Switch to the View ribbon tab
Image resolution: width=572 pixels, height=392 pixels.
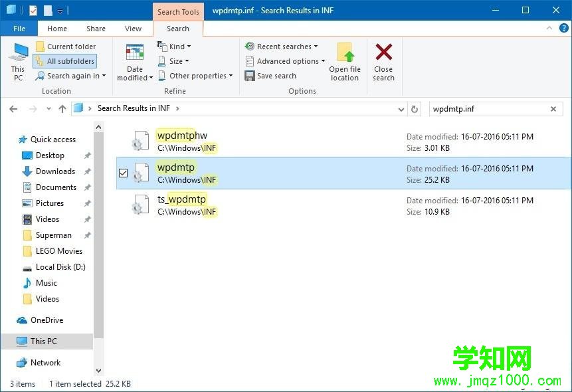133,29
